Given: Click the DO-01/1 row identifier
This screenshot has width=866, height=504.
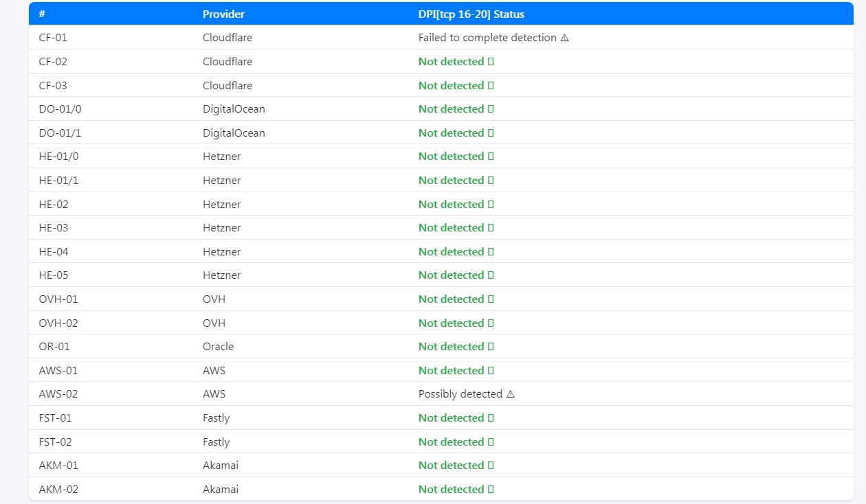Looking at the screenshot, I should click(59, 133).
